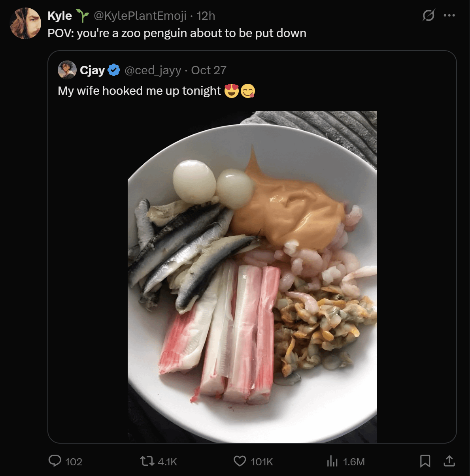
Task: Open the @KylePlantEmoji handle link
Action: pyautogui.click(x=140, y=16)
